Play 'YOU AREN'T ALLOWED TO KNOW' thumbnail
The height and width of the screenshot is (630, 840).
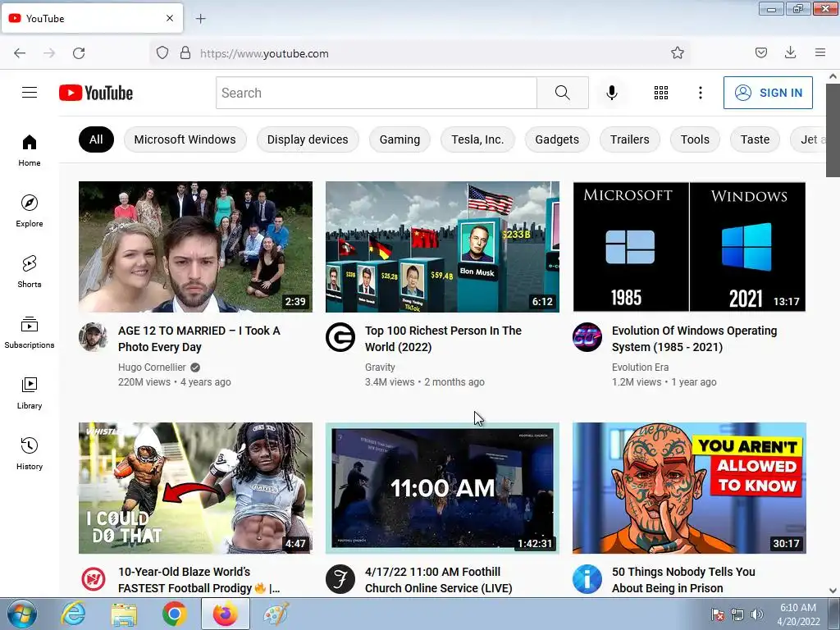pyautogui.click(x=689, y=488)
